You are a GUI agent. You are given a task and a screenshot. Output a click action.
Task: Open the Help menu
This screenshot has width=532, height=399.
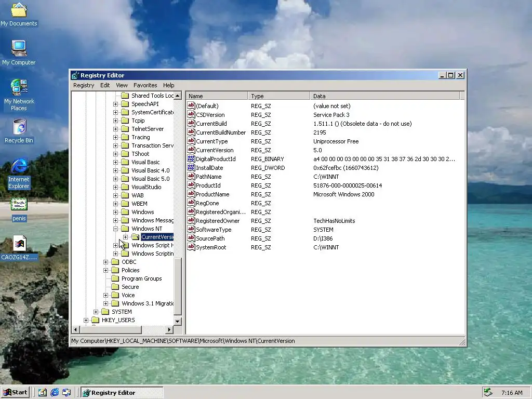[169, 85]
